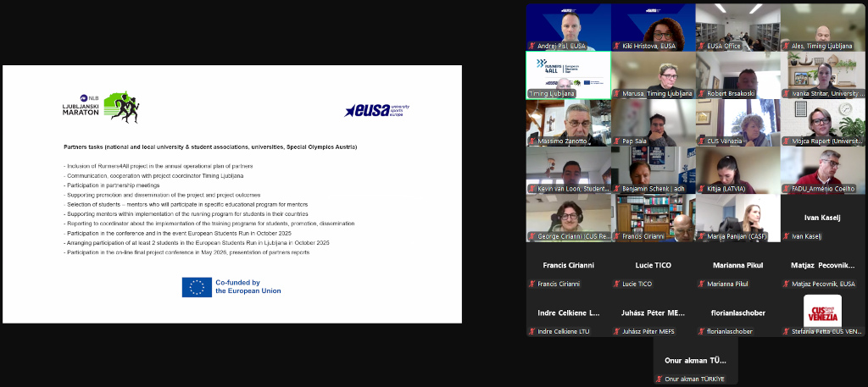Click muted mic icon beside George Cirianni
This screenshot has width=868, height=387.
(x=532, y=236)
